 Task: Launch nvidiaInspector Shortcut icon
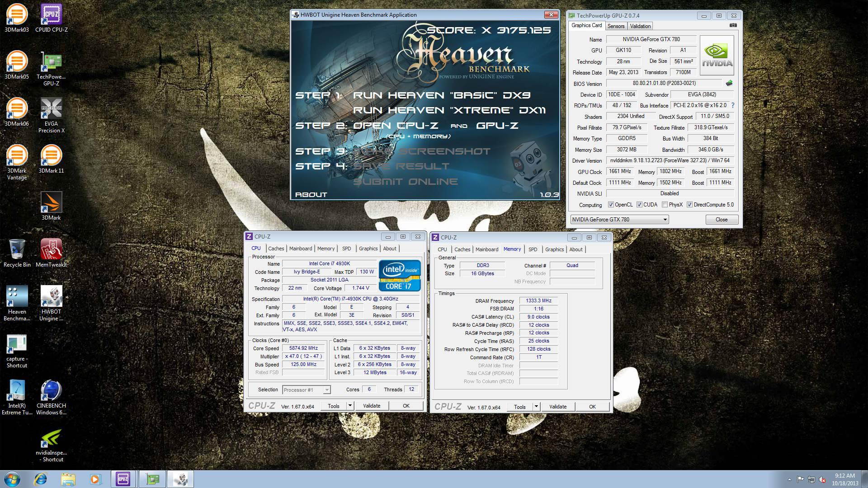[x=51, y=446]
